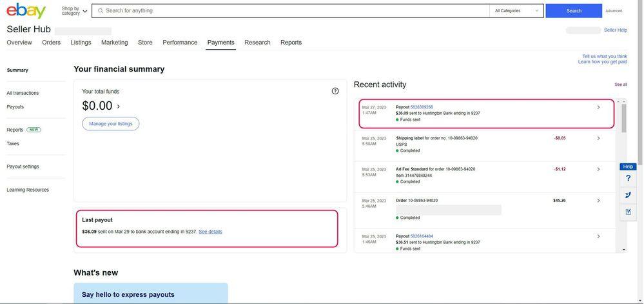
Task: Click the $0.00 total funds value
Action: click(x=97, y=106)
